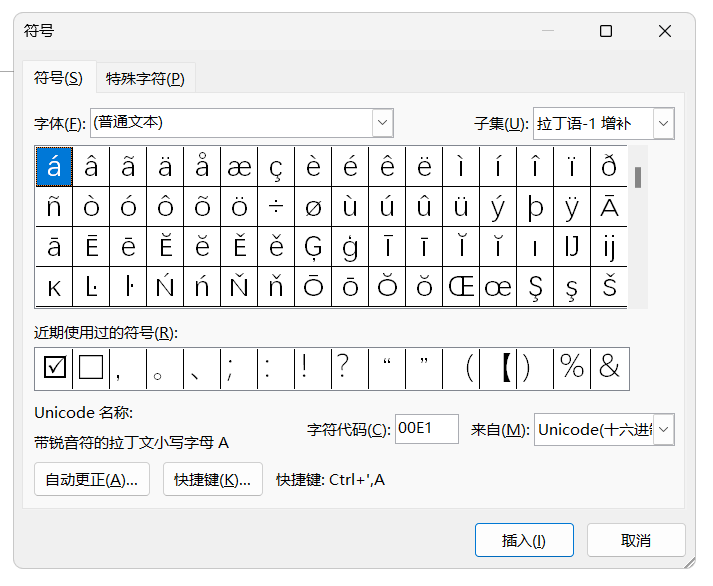Click the symbol grid scrollbar thumb
This screenshot has width=713, height=586.
pos(638,177)
